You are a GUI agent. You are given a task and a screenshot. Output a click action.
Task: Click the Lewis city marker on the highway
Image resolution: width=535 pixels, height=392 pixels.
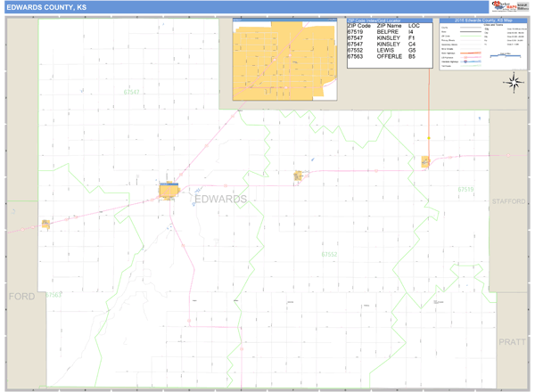[298, 176]
